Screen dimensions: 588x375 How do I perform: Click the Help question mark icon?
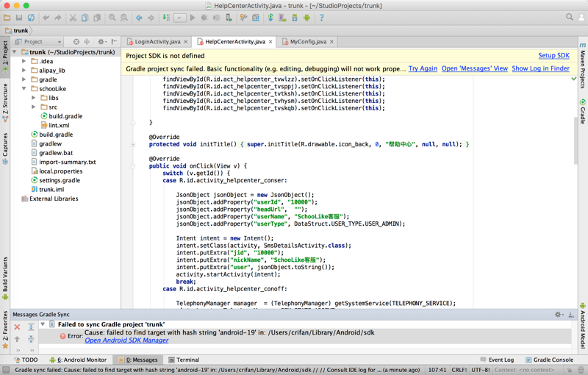(x=321, y=18)
